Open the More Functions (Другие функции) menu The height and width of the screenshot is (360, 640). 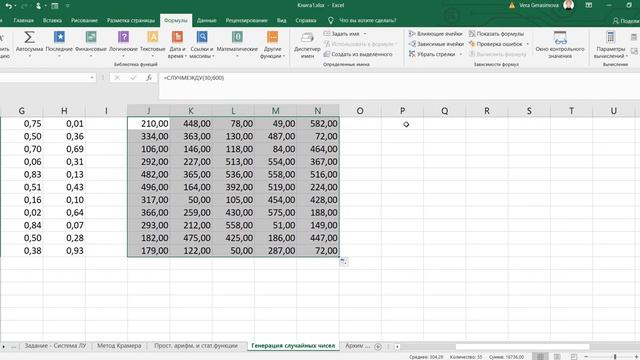coord(273,44)
